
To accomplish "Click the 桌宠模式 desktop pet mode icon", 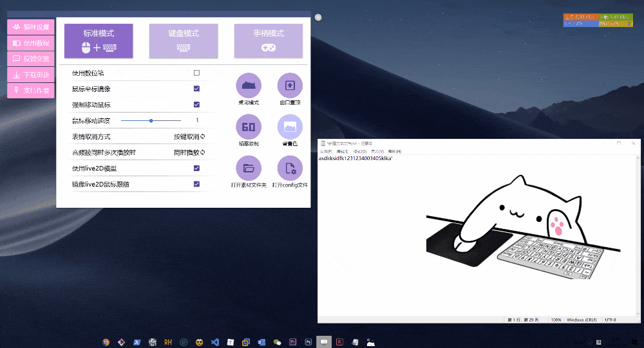I will [x=249, y=86].
